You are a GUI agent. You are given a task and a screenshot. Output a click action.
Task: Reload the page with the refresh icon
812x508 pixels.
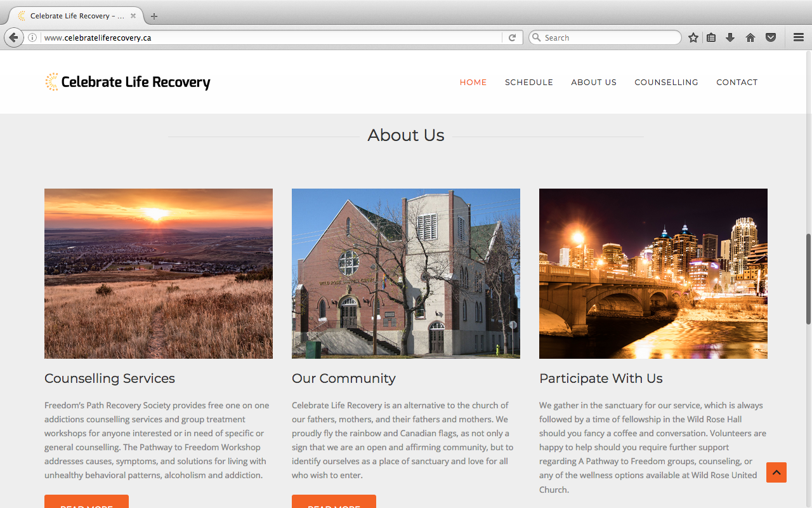tap(512, 37)
